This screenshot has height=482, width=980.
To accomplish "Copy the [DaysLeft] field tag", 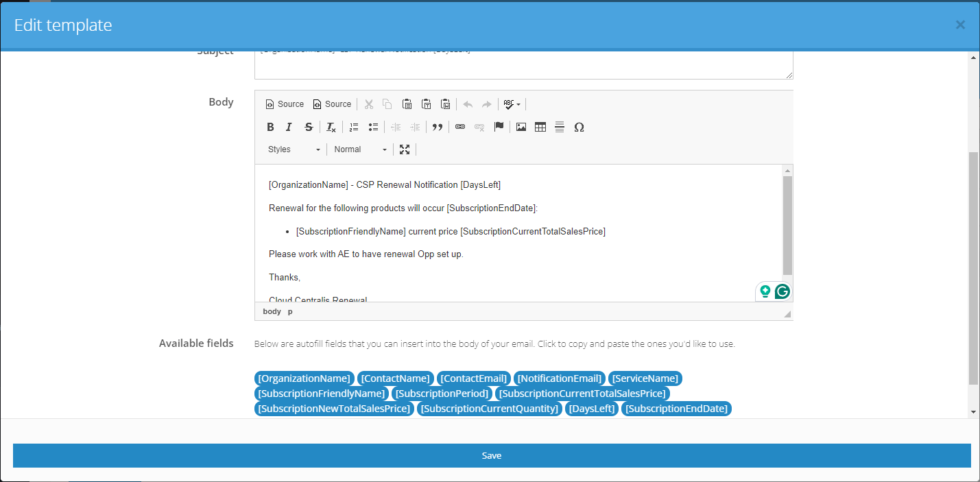I will pos(592,409).
